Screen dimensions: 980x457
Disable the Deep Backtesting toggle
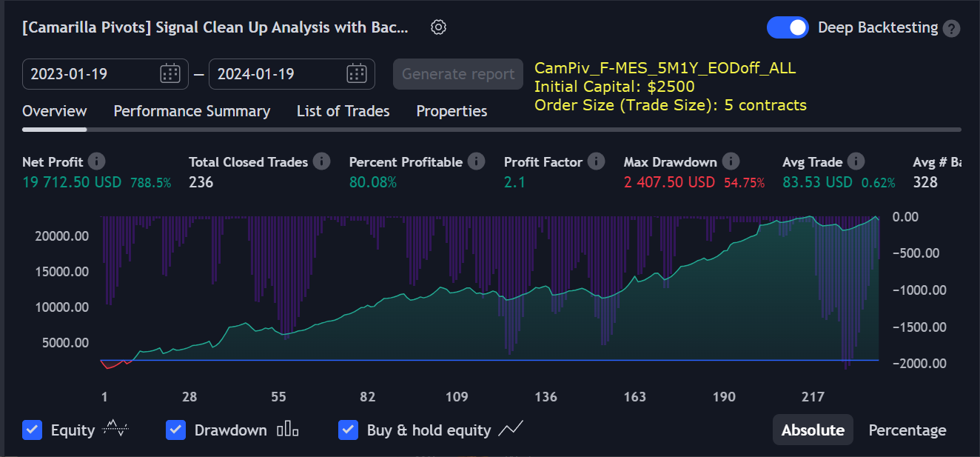(x=788, y=28)
